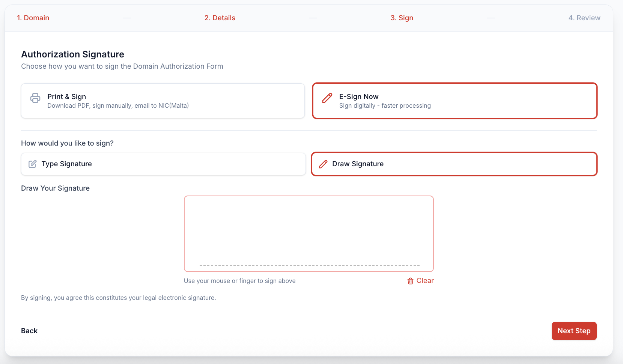Image resolution: width=623 pixels, height=364 pixels.
Task: Click the dashed signature baseline
Action: pyautogui.click(x=309, y=265)
